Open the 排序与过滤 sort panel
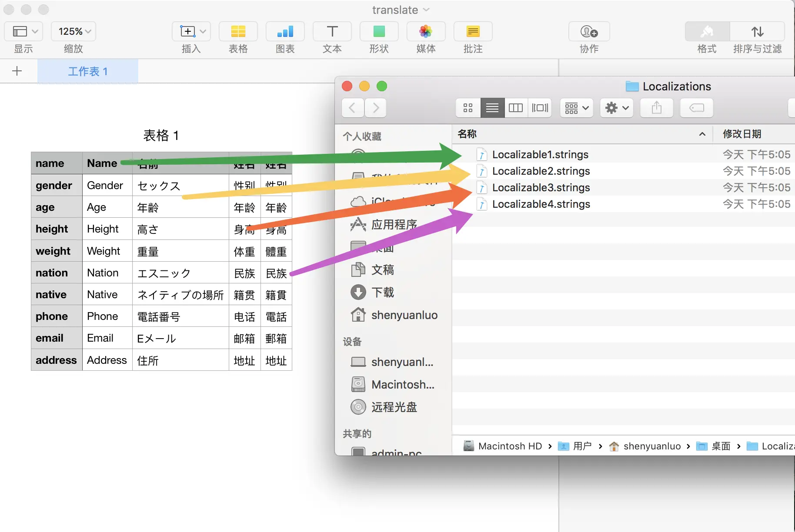 [x=757, y=31]
